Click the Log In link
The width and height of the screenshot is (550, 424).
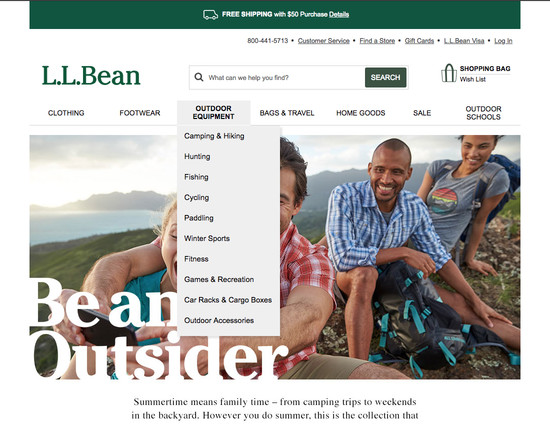point(503,41)
